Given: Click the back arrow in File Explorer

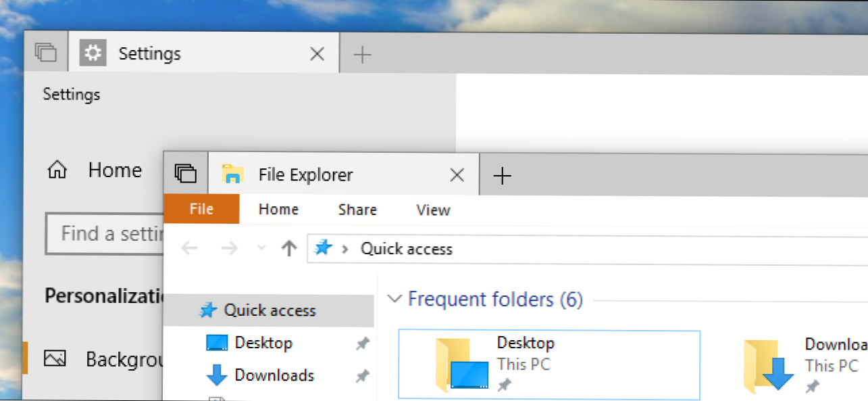Looking at the screenshot, I should [190, 249].
